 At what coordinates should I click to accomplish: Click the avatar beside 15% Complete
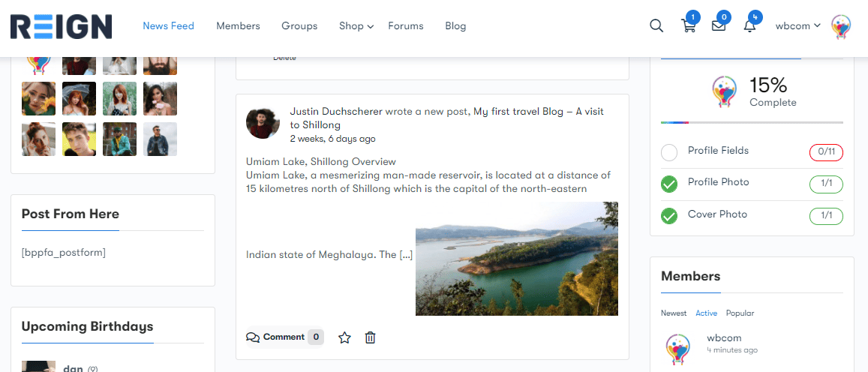coord(724,91)
